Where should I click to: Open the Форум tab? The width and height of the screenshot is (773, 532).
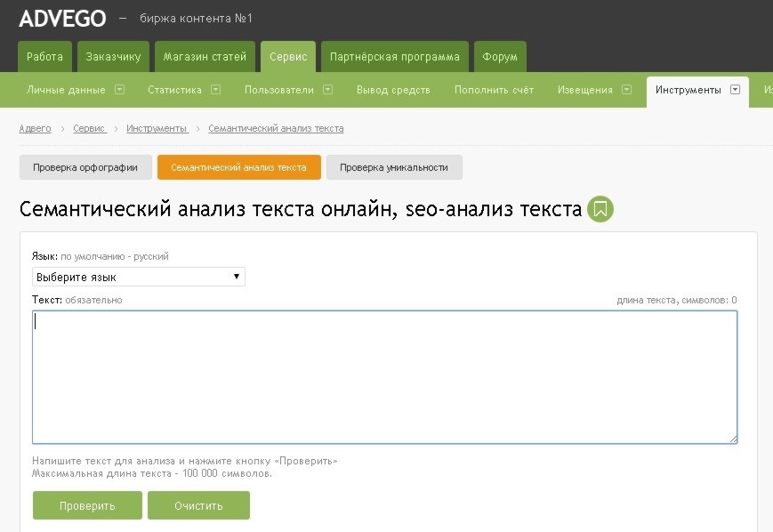499,57
